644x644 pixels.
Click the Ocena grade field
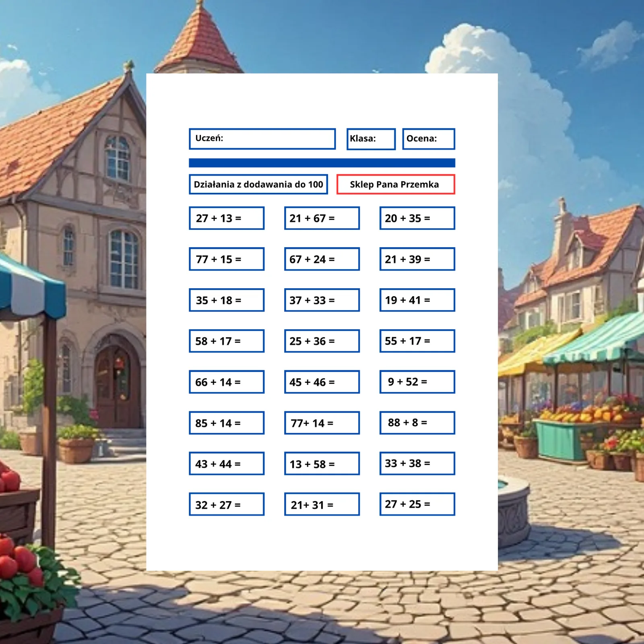(x=429, y=139)
